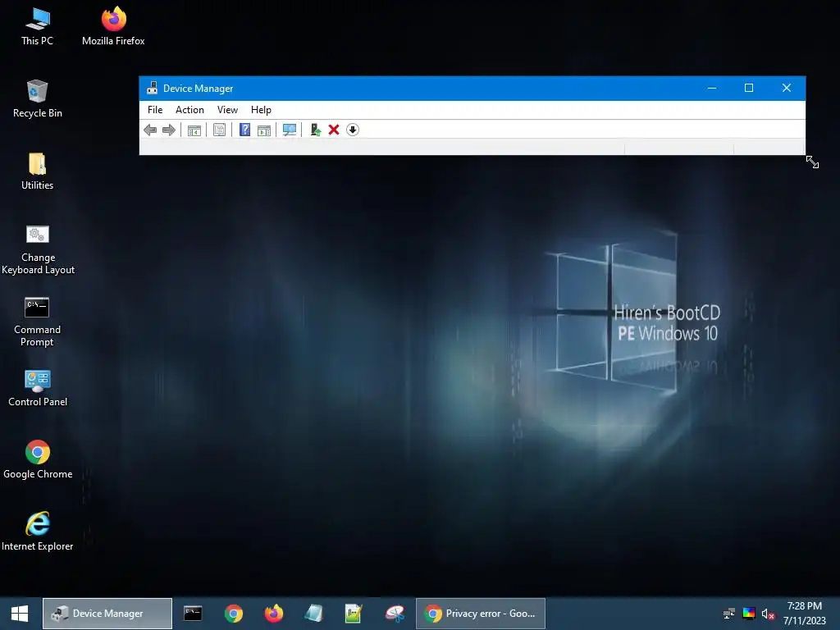Click the blue Help question-mark toolbar icon
The width and height of the screenshot is (840, 630).
(x=244, y=130)
